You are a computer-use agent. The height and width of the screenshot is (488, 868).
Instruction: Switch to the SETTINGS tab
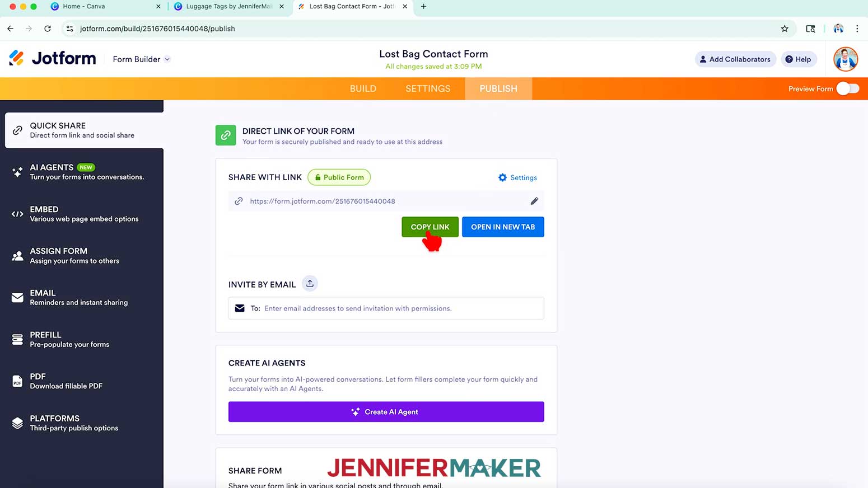tap(428, 88)
